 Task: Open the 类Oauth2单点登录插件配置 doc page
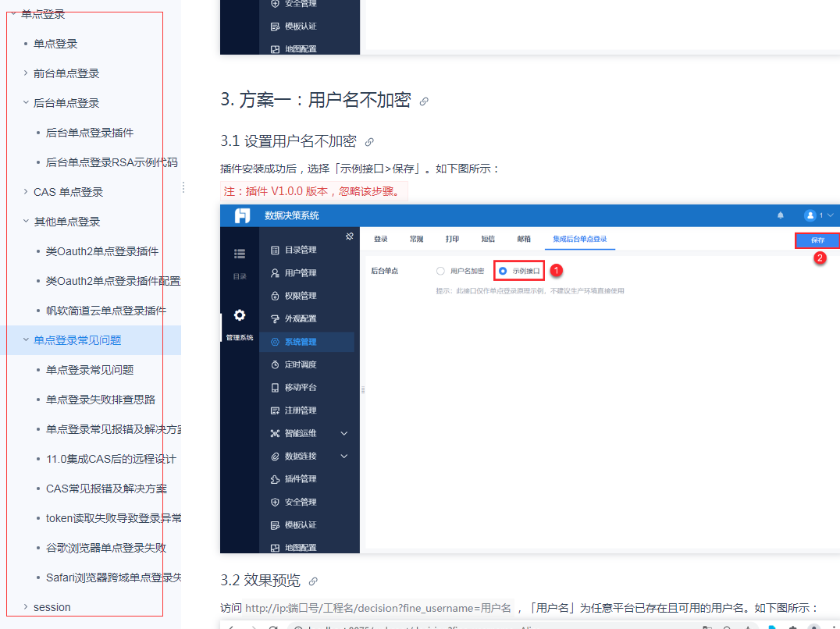[113, 281]
